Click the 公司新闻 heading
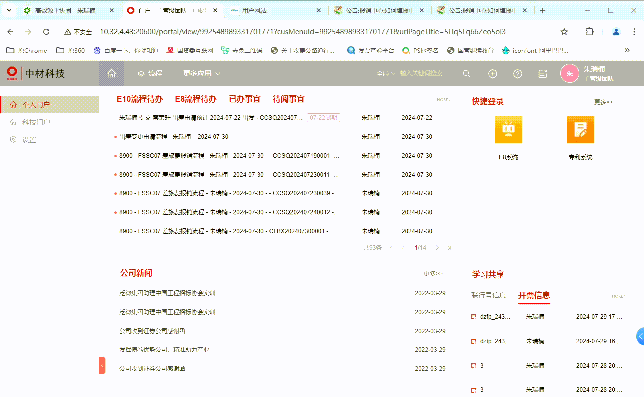The width and height of the screenshot is (644, 397). point(136,273)
